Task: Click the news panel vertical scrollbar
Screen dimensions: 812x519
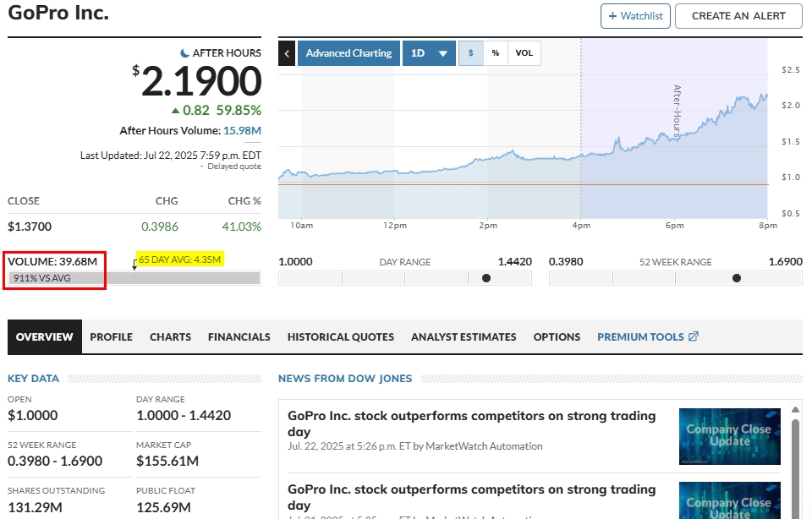Action: coord(796,465)
